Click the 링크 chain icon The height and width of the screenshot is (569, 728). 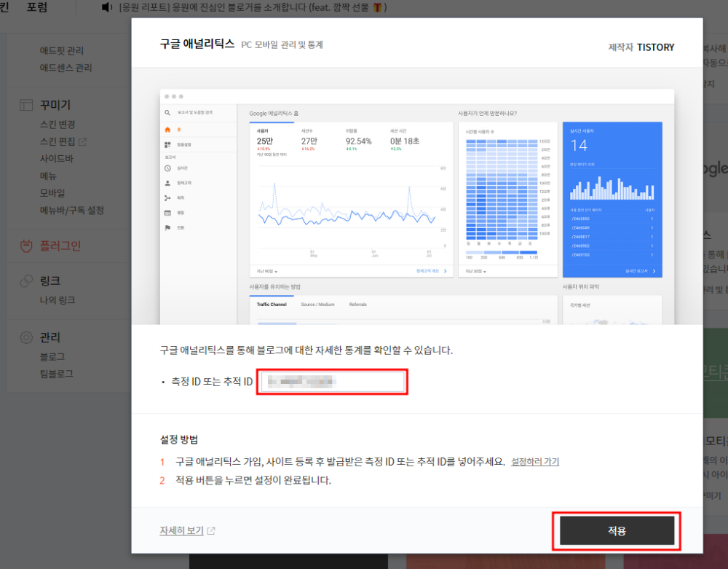point(26,280)
